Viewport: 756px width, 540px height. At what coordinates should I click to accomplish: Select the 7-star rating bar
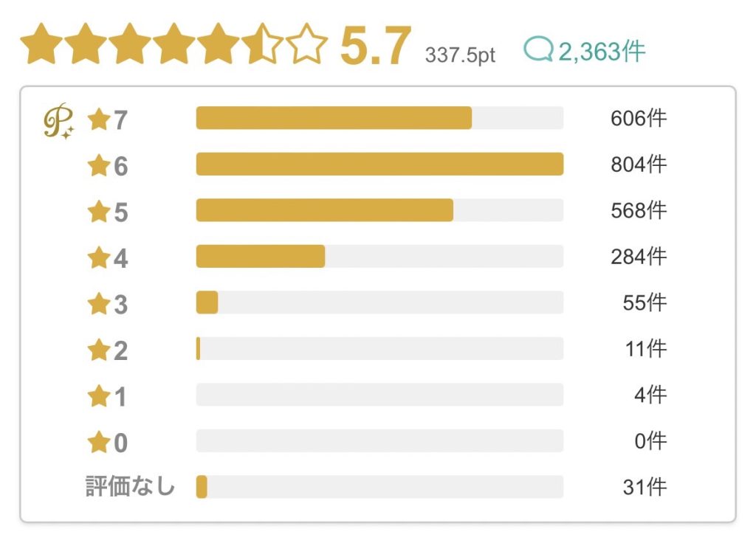pyautogui.click(x=379, y=117)
